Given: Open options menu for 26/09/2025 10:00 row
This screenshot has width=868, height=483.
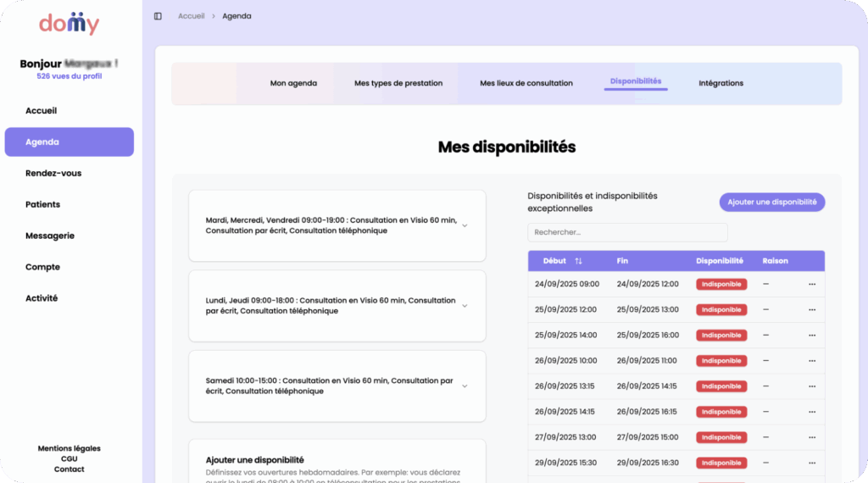Looking at the screenshot, I should pos(812,361).
